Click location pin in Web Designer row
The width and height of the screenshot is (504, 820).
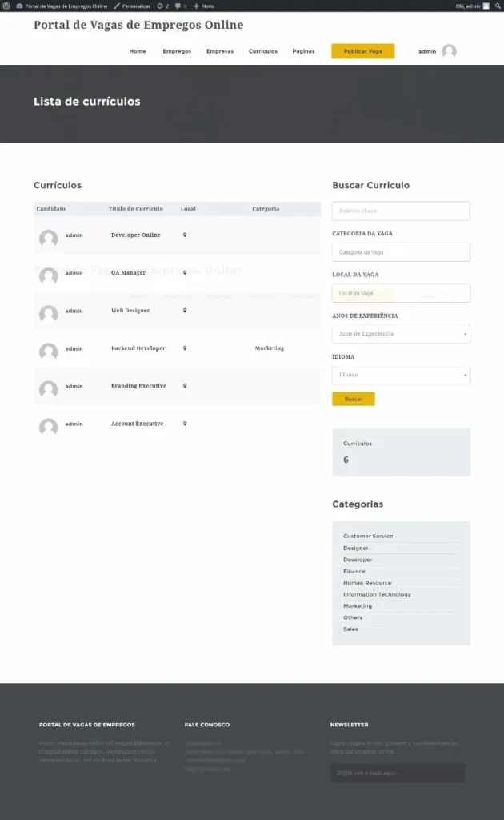184,310
